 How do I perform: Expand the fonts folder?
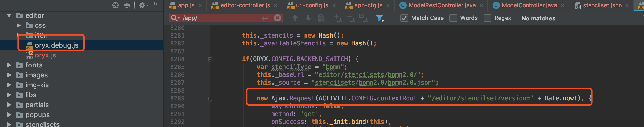coord(9,65)
